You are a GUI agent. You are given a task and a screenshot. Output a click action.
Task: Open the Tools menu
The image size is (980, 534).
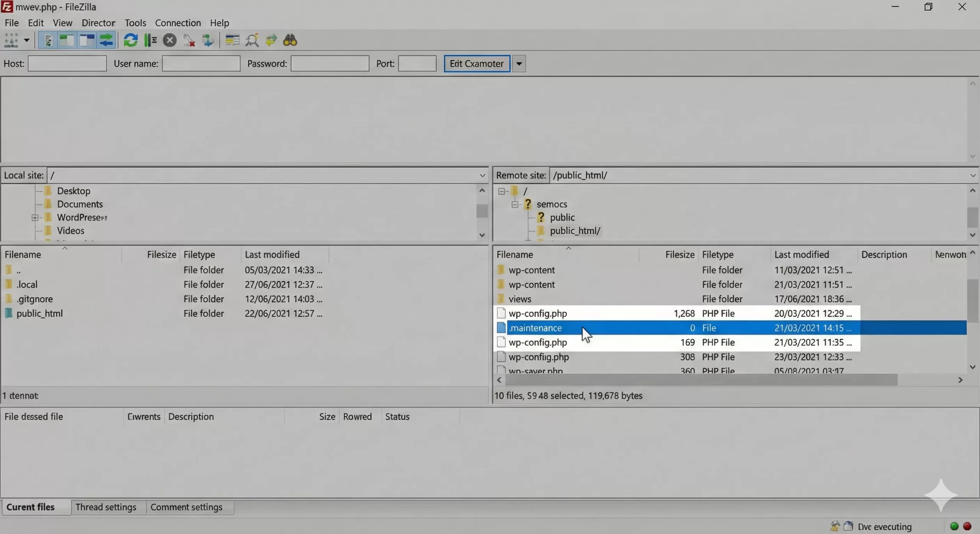[x=135, y=23]
